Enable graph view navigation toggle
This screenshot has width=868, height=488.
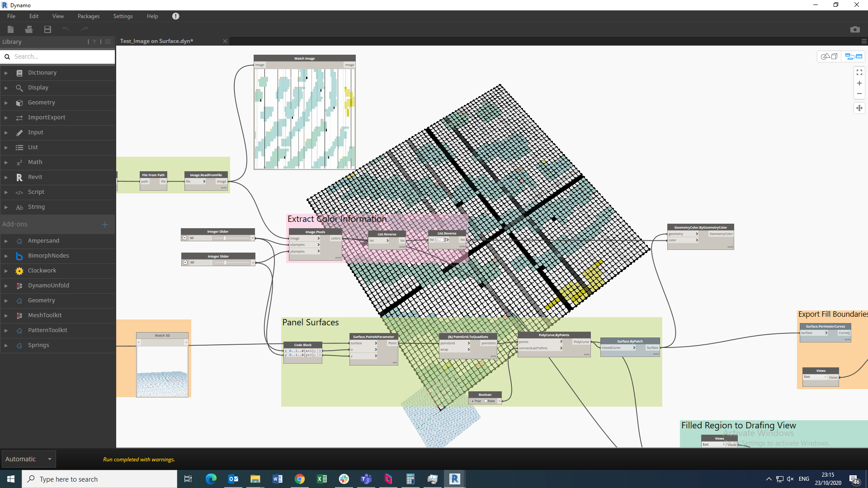[854, 56]
